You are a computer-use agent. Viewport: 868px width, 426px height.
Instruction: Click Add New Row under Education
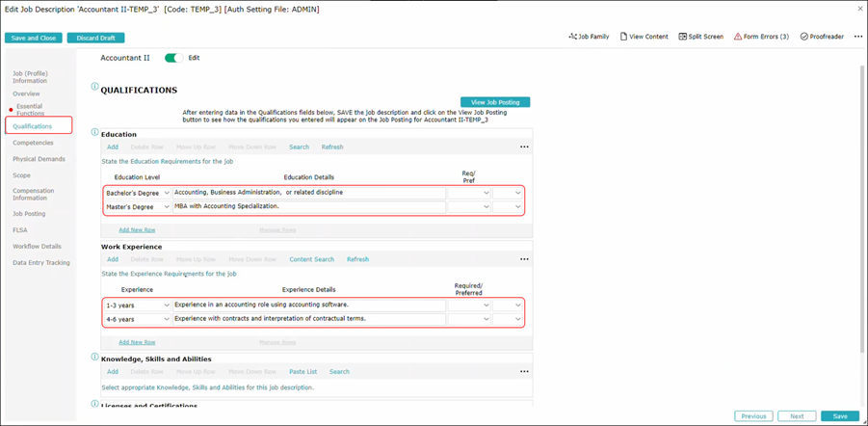(x=137, y=229)
